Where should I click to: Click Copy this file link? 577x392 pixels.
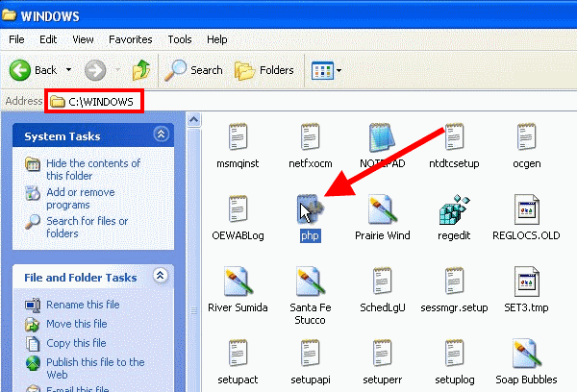coord(76,343)
